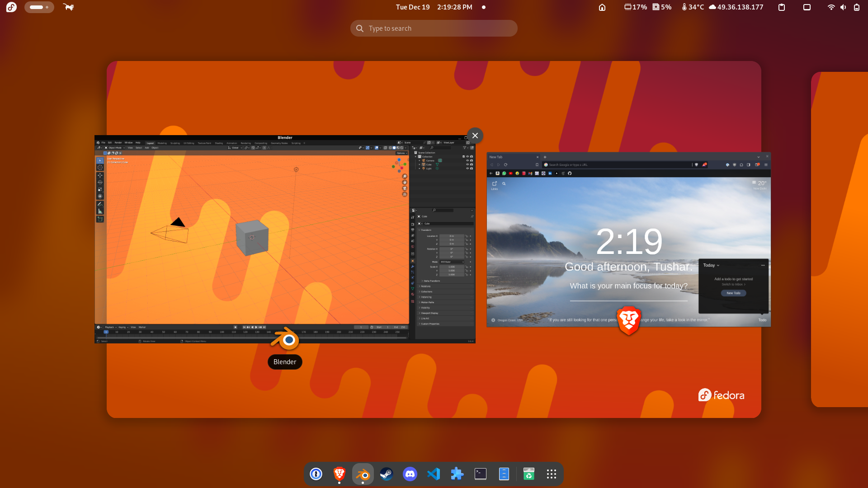Viewport: 868px width, 488px height.
Task: Open the Modifier Properties wrench tab
Action: click(x=413, y=267)
